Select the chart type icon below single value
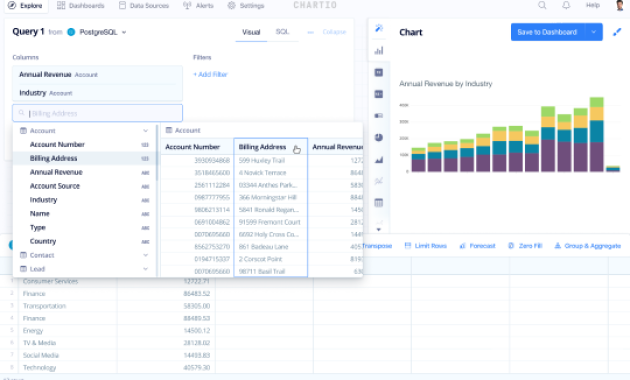630x380 pixels. coord(379,94)
